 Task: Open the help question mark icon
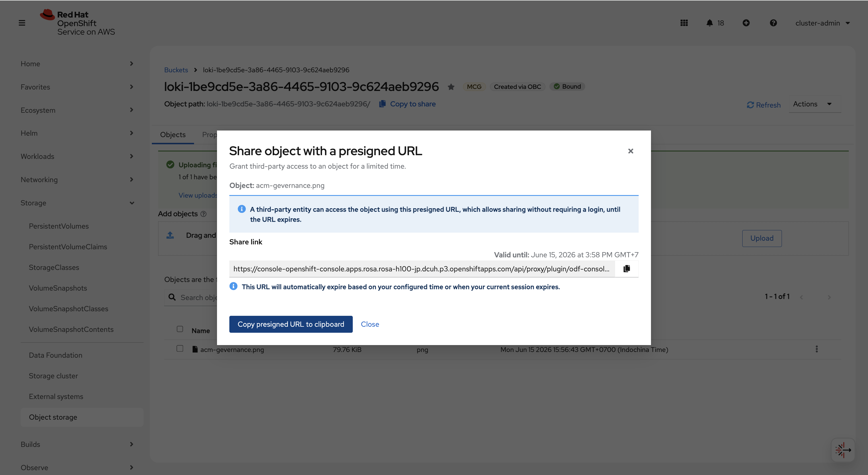tap(773, 23)
